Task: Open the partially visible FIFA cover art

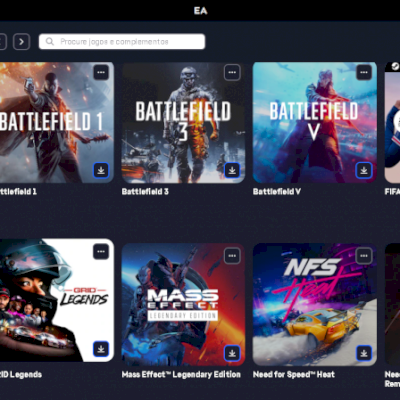Action: point(392,122)
